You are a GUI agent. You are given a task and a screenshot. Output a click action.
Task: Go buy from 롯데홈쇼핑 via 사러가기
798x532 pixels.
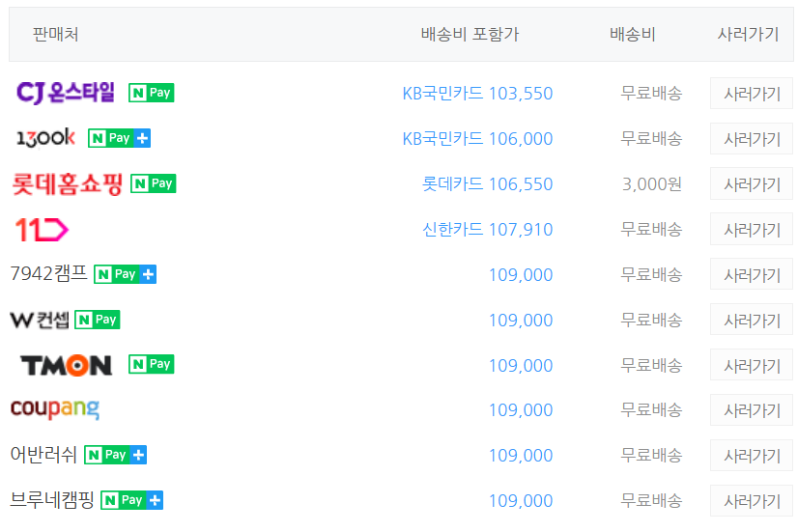tap(752, 183)
